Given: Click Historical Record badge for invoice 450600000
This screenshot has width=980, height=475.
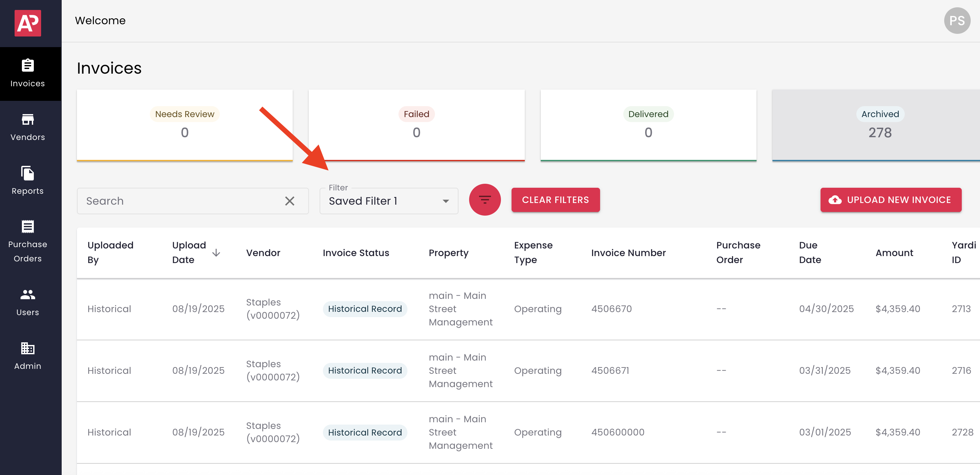Looking at the screenshot, I should [x=365, y=432].
